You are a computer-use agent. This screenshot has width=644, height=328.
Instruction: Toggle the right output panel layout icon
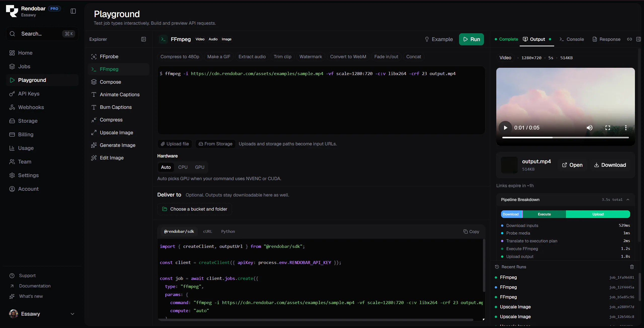(x=638, y=39)
